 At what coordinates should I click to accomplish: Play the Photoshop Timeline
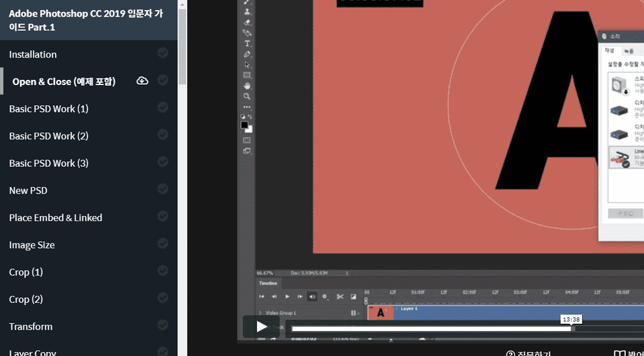(287, 296)
